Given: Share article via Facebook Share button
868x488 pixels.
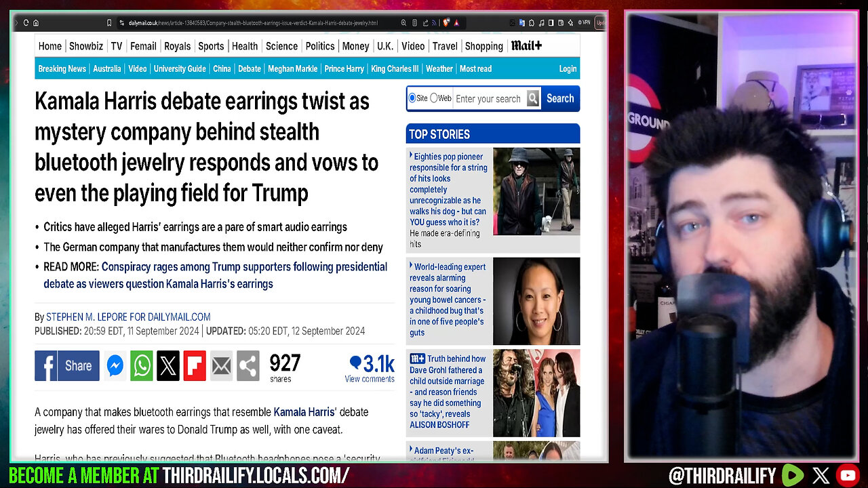Looking at the screenshot, I should click(67, 366).
